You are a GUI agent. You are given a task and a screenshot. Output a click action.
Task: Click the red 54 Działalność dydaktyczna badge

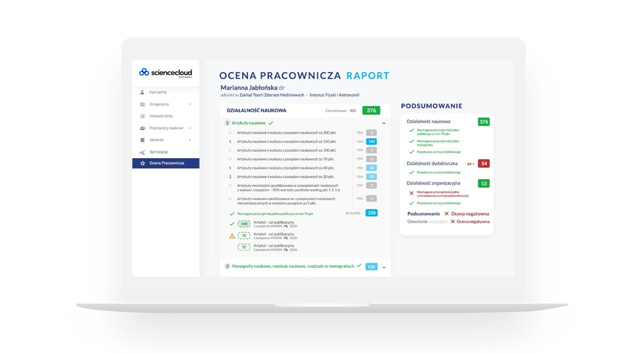(484, 164)
